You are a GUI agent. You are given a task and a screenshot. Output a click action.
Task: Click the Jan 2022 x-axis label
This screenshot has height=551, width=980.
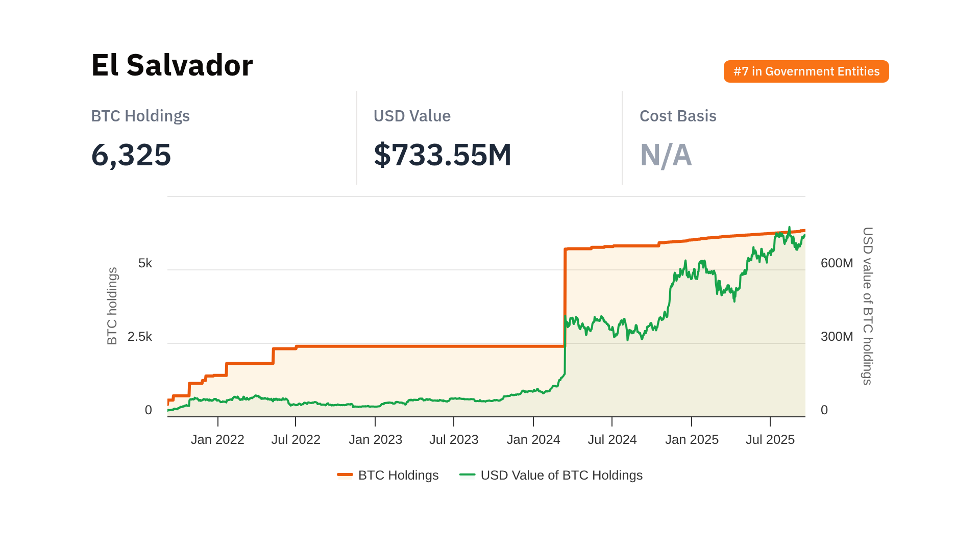pos(217,439)
